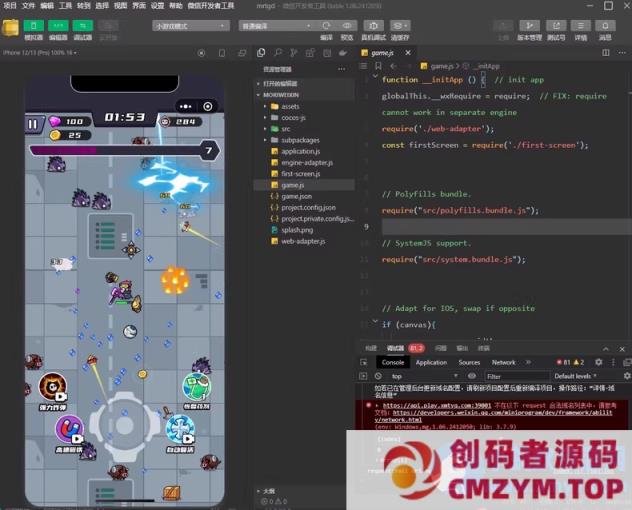Expand the assets folder
This screenshot has width=632, height=510.
click(306, 106)
